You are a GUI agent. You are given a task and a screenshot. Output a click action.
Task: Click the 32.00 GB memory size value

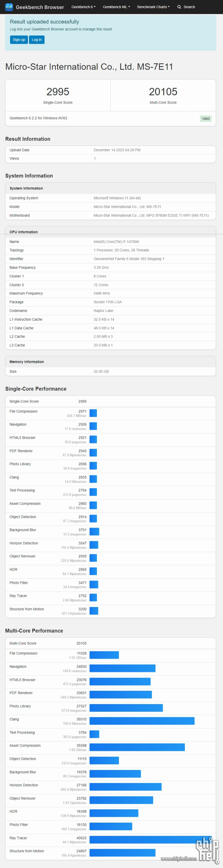101,372
